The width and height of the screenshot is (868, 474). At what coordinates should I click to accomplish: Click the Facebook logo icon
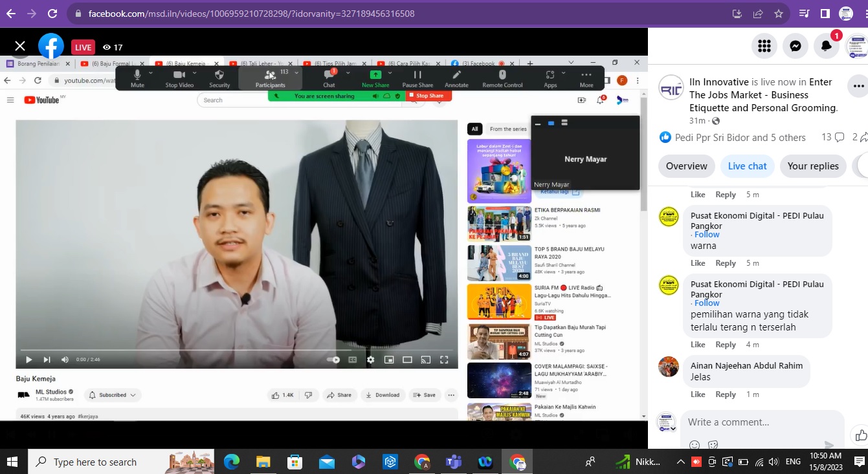click(x=51, y=46)
